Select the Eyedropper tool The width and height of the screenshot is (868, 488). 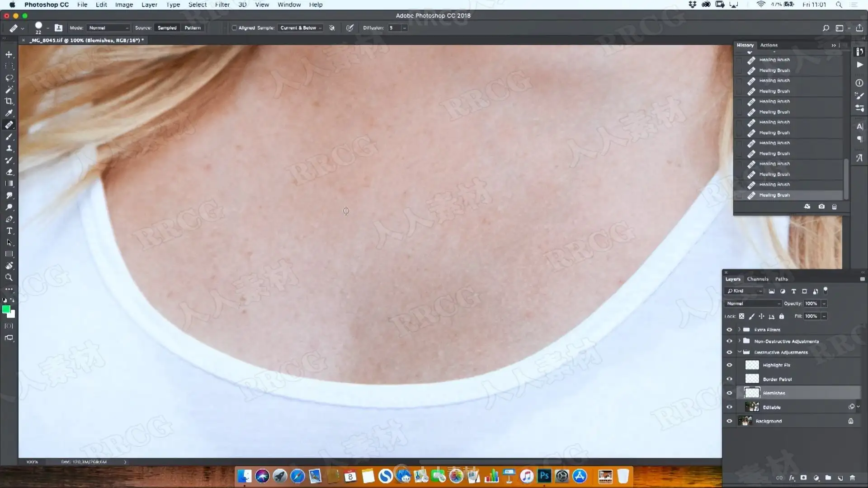(9, 113)
